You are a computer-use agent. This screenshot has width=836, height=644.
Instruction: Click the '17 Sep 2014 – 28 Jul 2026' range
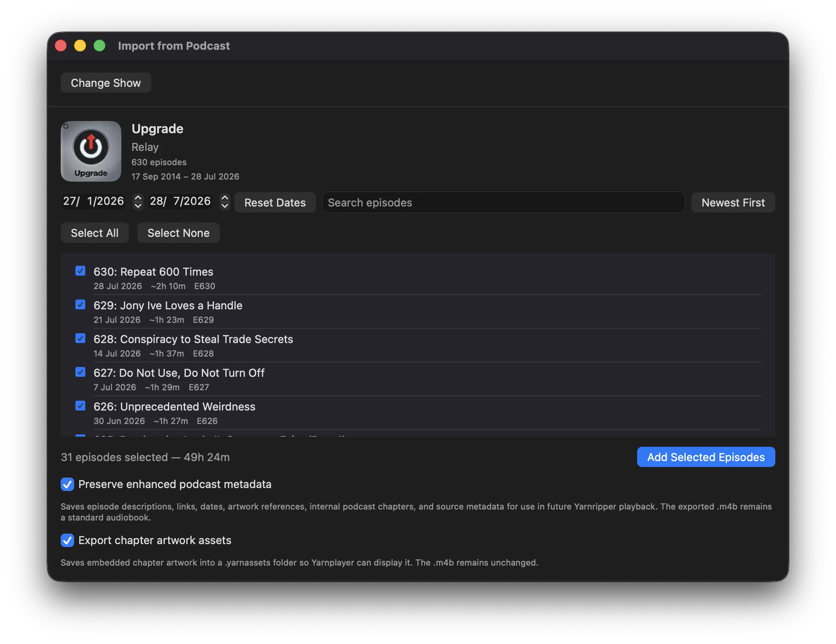pos(185,177)
